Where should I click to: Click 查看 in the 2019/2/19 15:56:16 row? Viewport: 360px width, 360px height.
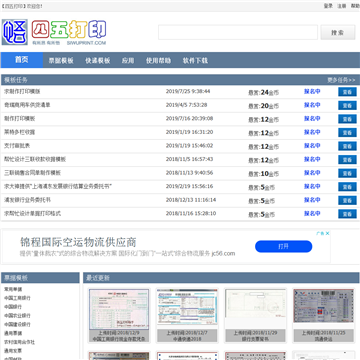pos(347,187)
